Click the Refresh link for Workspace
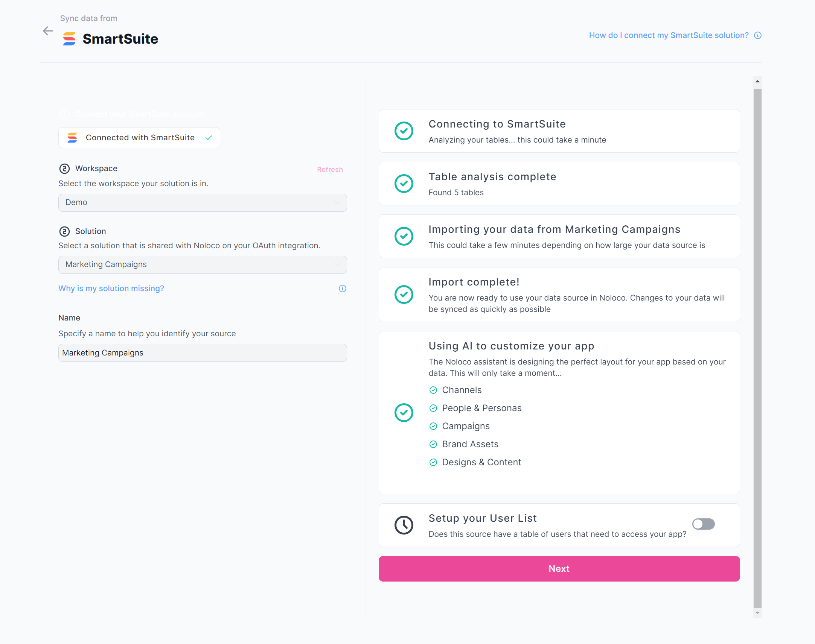Image resolution: width=815 pixels, height=644 pixels. (330, 170)
